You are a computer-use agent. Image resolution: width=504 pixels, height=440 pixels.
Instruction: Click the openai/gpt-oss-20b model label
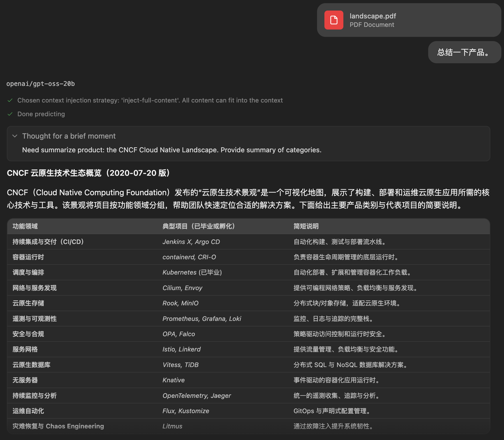(x=41, y=84)
